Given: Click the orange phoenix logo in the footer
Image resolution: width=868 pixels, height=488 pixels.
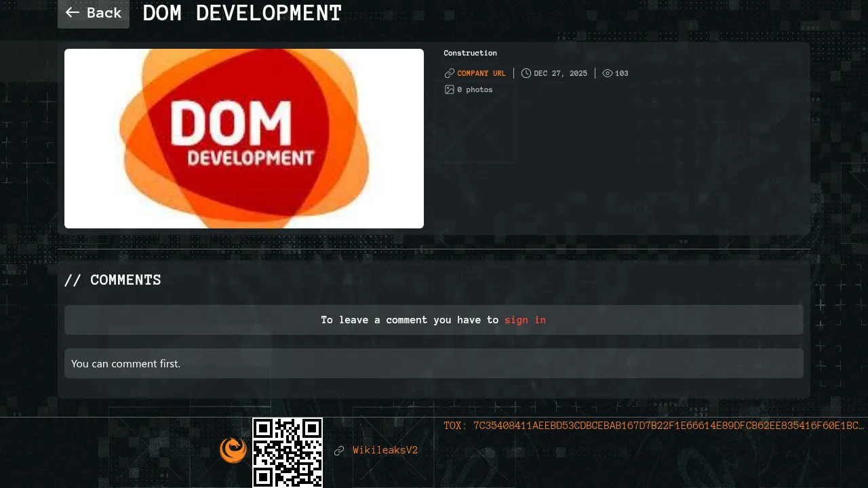Looking at the screenshot, I should [233, 450].
